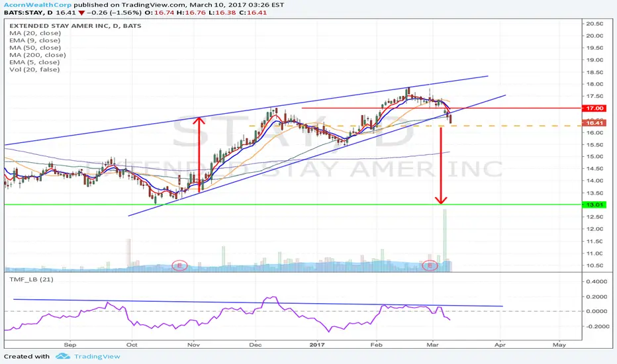617x364 pixels.
Task: Click the Sep label on time axis
Action: pos(70,345)
